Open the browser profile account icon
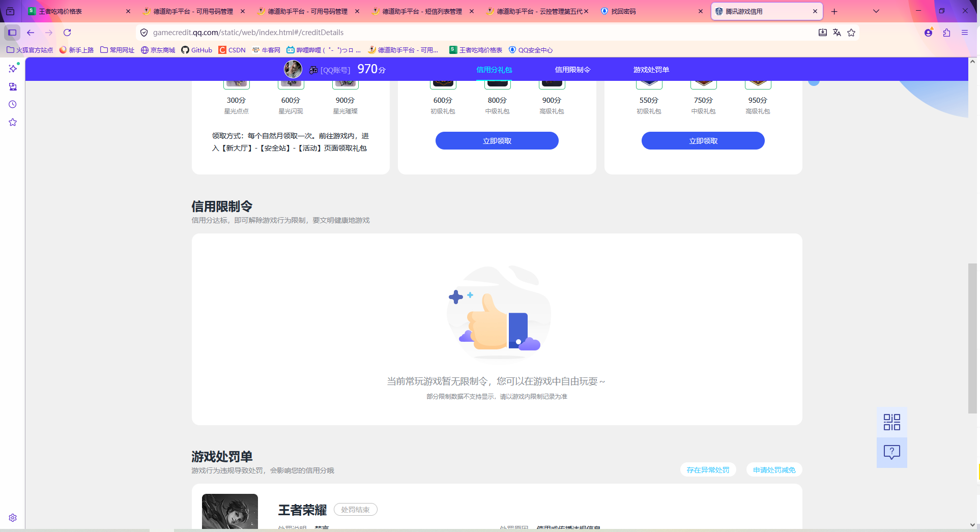Viewport: 980px width, 532px height. (x=928, y=32)
